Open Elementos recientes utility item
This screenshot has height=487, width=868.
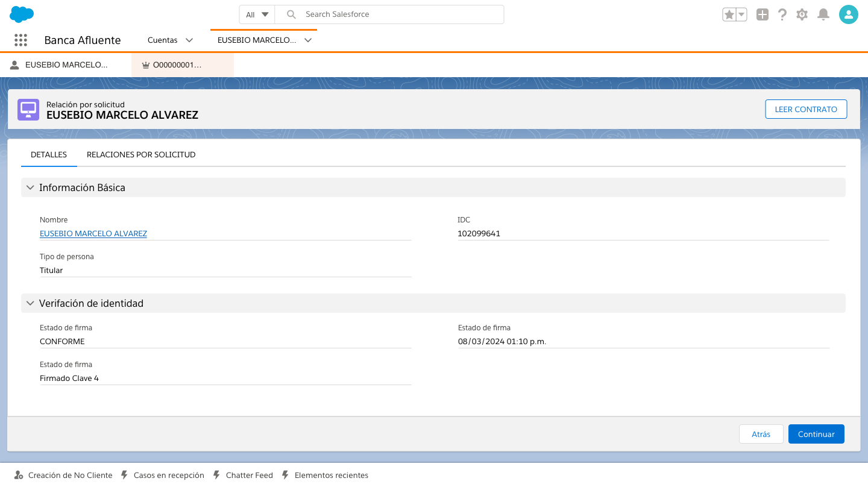325,475
